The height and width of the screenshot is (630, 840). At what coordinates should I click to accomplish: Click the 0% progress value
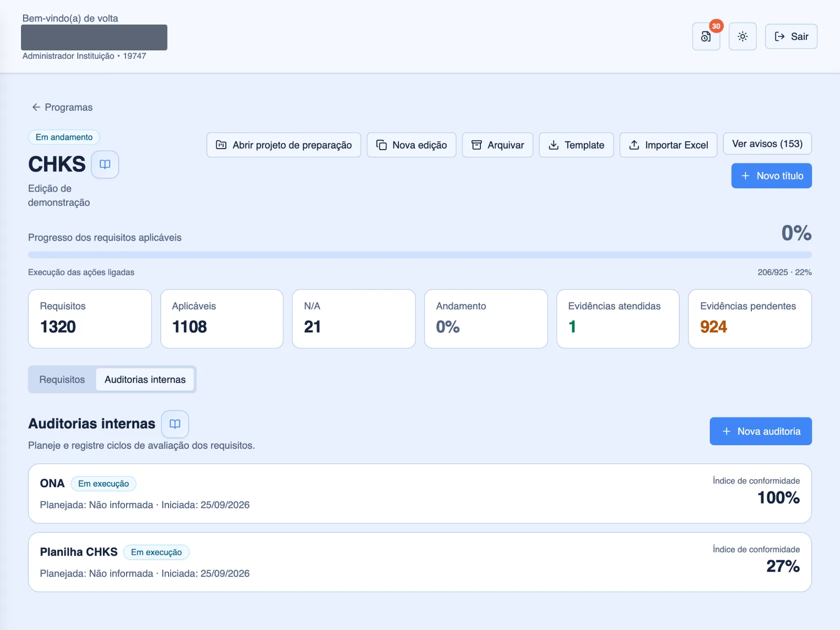[796, 233]
